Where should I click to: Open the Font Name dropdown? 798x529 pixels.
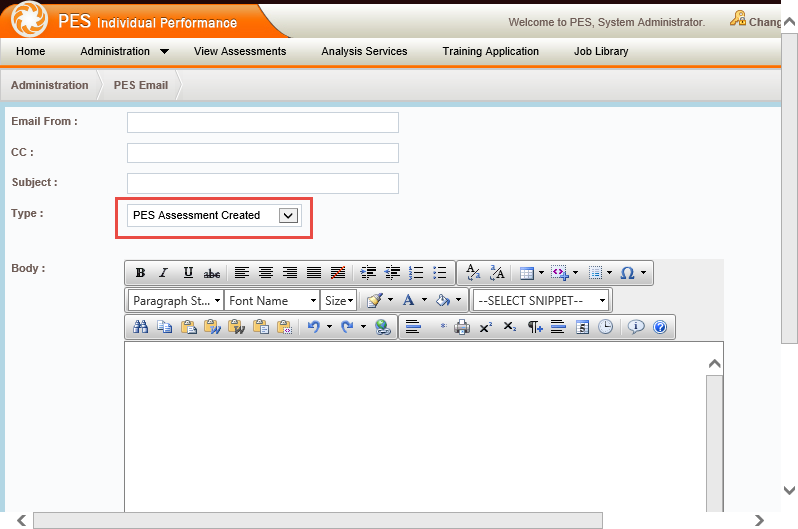point(271,300)
